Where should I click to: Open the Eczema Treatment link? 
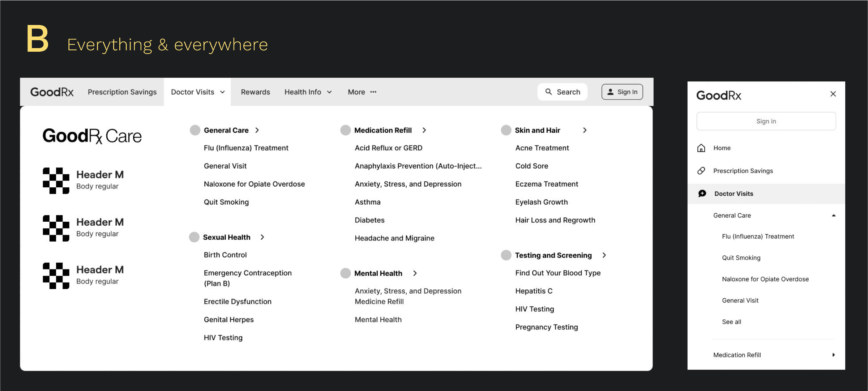point(547,184)
